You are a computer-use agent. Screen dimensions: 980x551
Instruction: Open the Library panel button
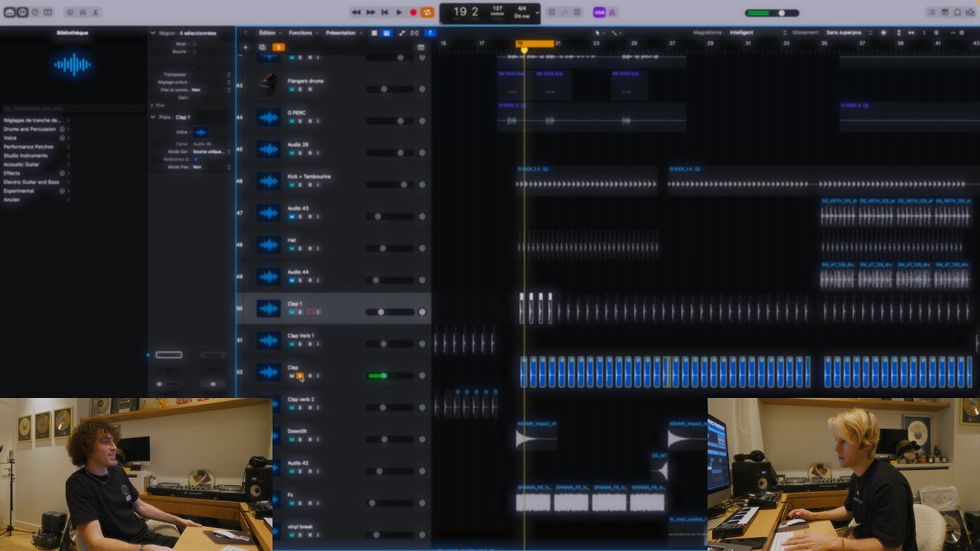click(x=9, y=12)
